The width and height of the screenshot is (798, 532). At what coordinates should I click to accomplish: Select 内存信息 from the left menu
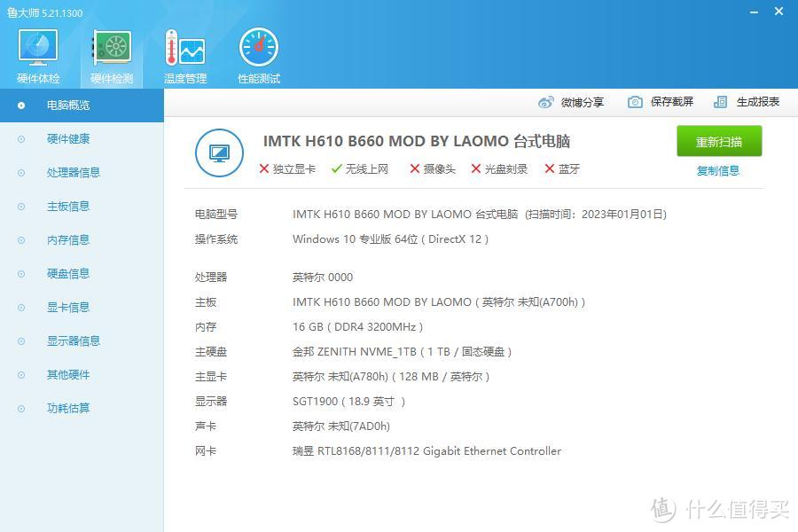[x=70, y=239]
